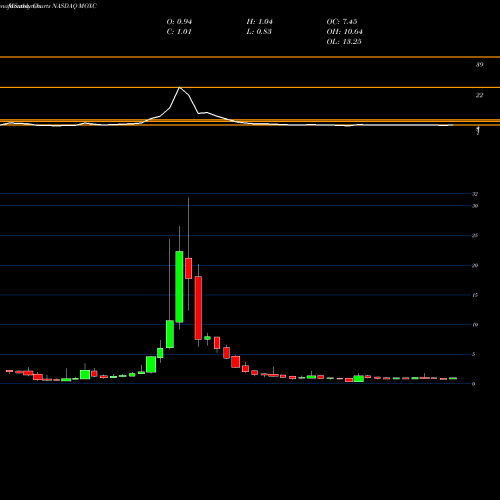
Task: Click the "20" price axis label
Action: 475,266
